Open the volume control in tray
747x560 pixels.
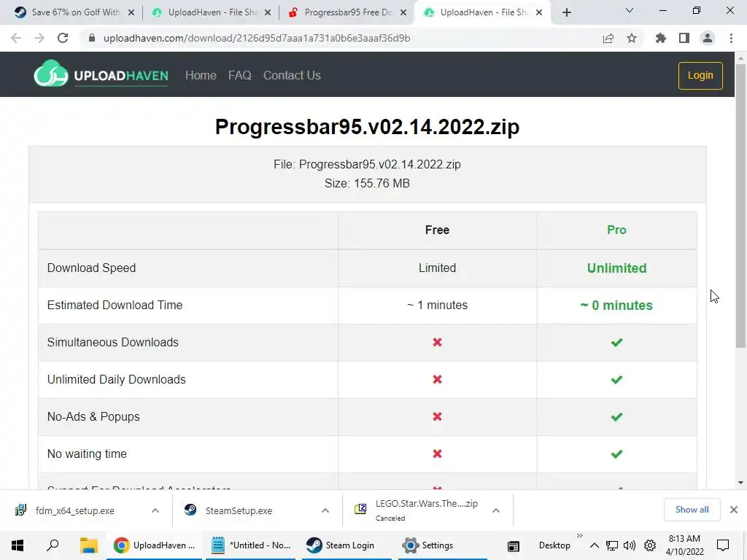[630, 545]
